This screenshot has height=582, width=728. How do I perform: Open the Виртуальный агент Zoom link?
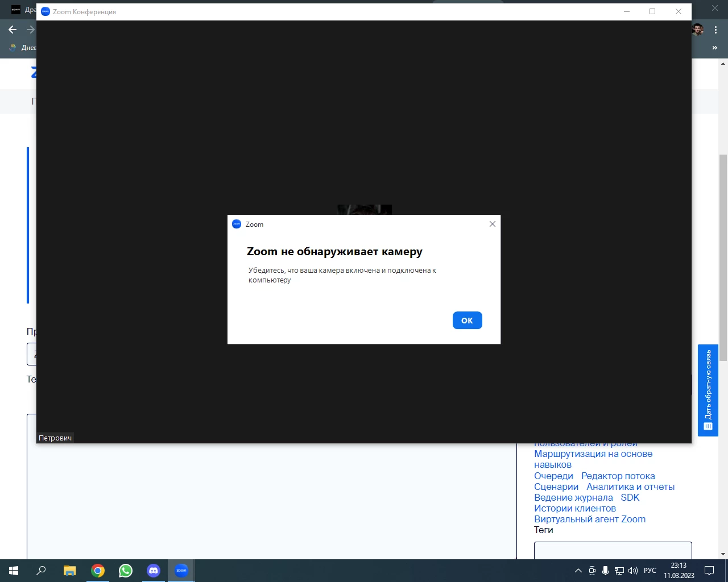590,519
